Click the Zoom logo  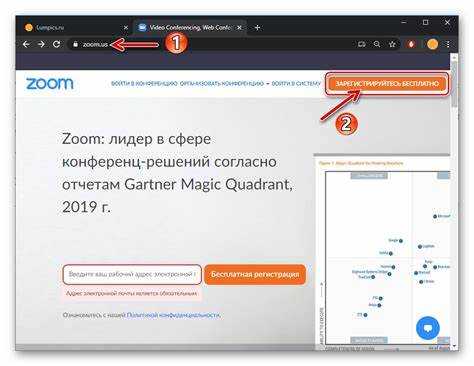pyautogui.click(x=50, y=84)
